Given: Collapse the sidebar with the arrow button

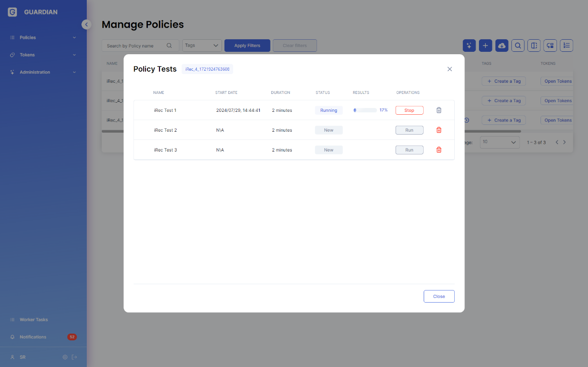Looking at the screenshot, I should coord(86,24).
